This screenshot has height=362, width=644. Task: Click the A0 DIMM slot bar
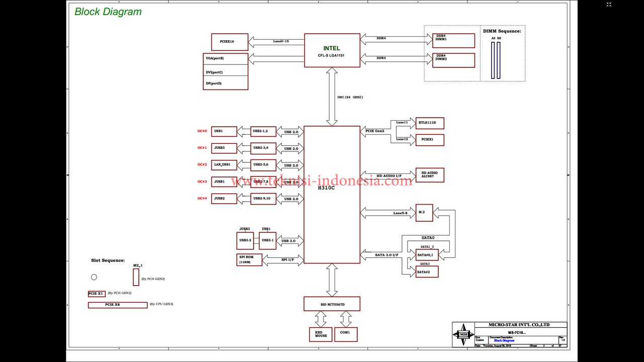point(494,60)
